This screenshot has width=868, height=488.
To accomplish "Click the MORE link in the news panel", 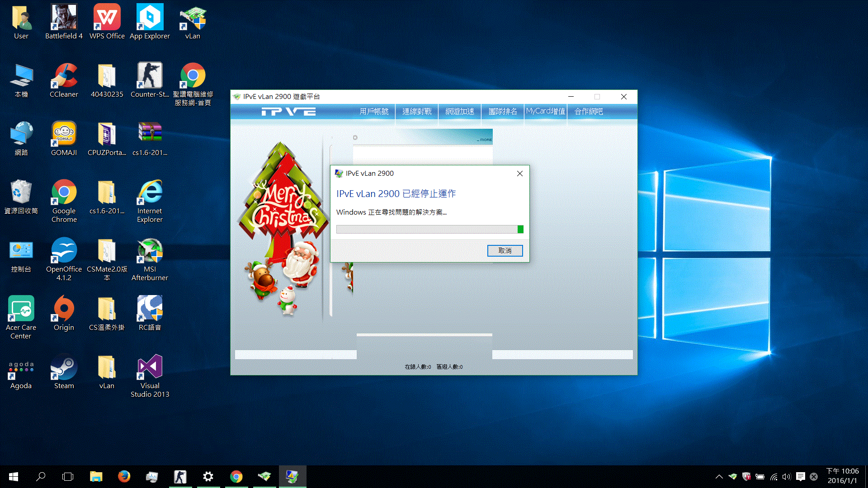I will click(485, 140).
